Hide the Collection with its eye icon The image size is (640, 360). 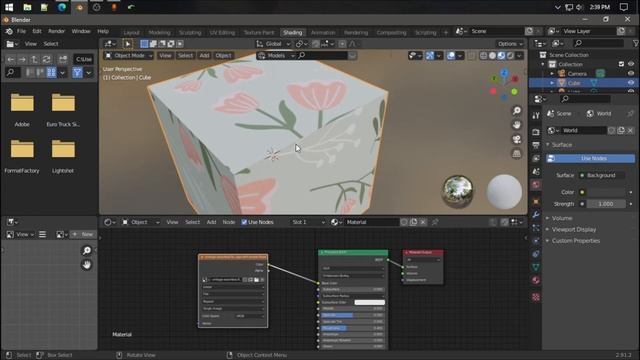click(631, 64)
